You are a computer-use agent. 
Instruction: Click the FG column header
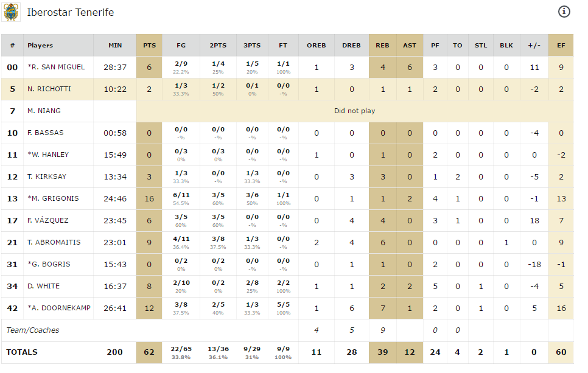(x=181, y=45)
